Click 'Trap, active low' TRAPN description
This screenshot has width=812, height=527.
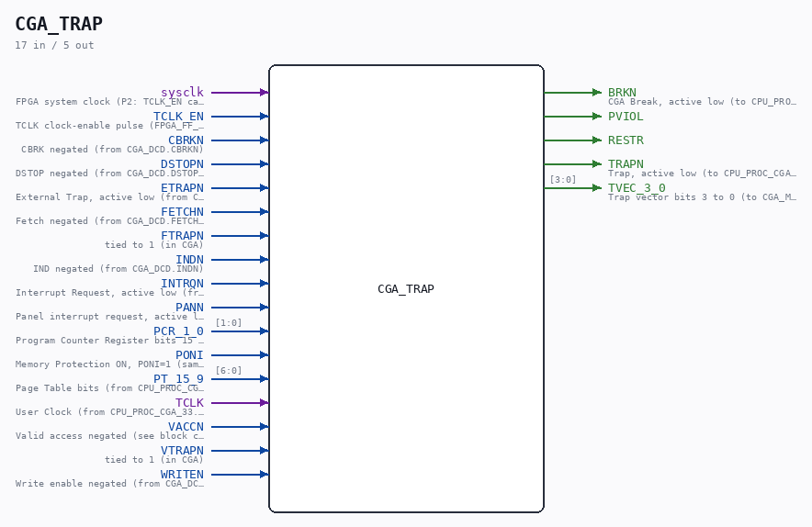pyautogui.click(x=702, y=173)
